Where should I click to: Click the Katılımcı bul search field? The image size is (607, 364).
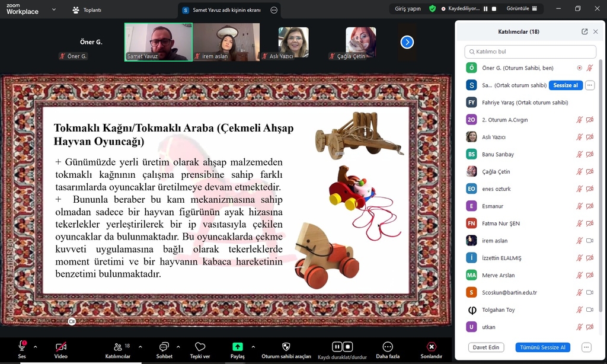point(530,52)
